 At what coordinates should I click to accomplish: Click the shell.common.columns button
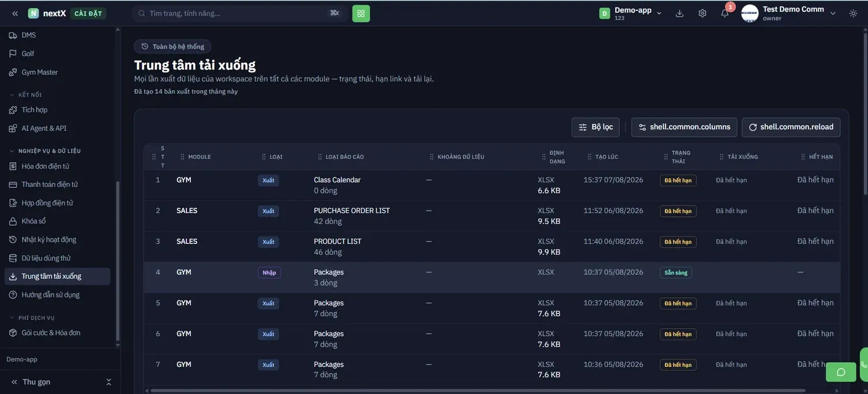685,127
